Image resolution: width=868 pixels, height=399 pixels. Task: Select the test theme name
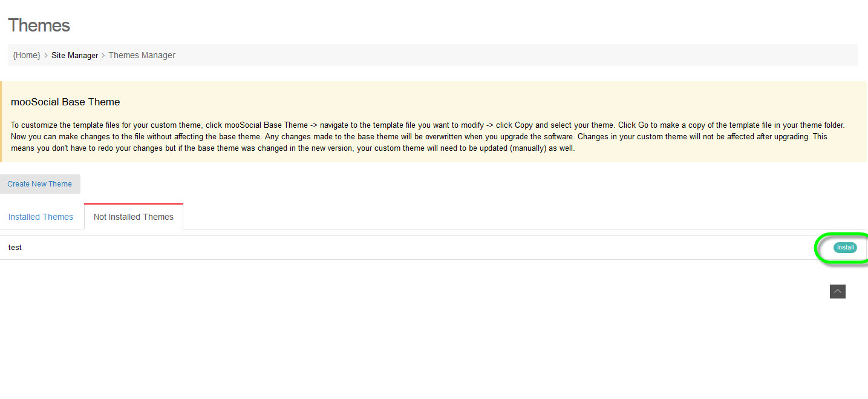(x=15, y=248)
